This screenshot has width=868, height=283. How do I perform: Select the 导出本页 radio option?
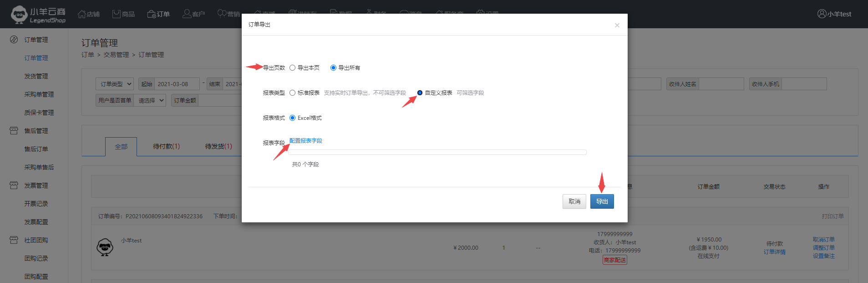[x=293, y=68]
